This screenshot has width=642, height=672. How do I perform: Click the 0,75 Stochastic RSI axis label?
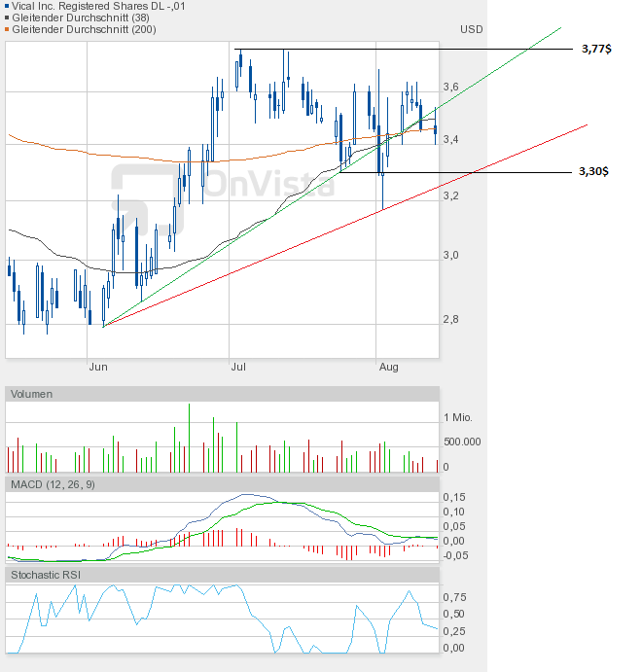click(454, 597)
